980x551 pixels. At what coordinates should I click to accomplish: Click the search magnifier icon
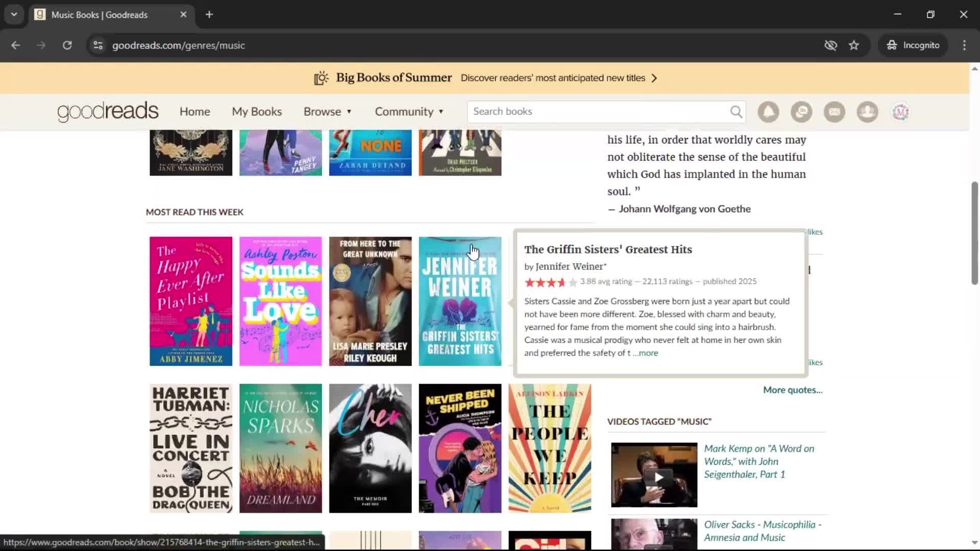[736, 112]
